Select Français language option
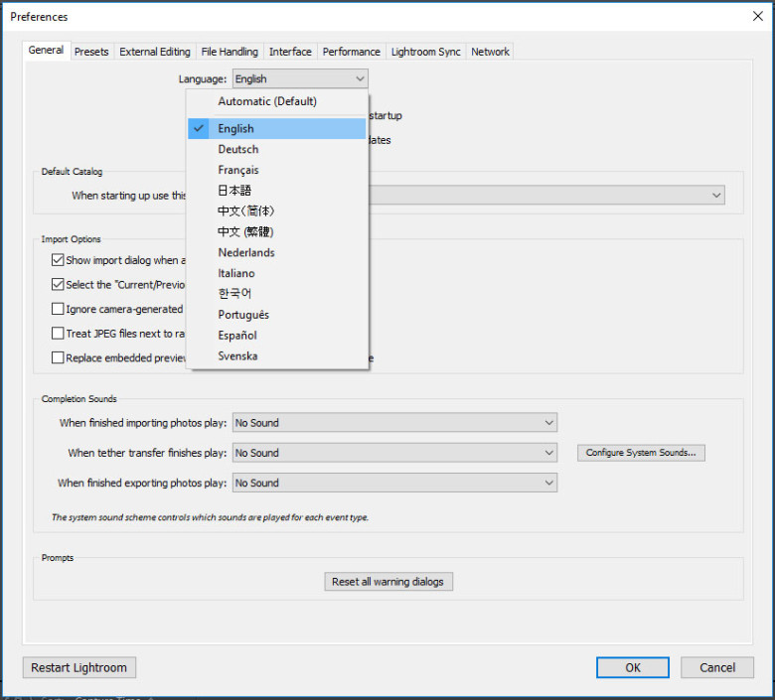Image resolution: width=775 pixels, height=700 pixels. coord(277,170)
